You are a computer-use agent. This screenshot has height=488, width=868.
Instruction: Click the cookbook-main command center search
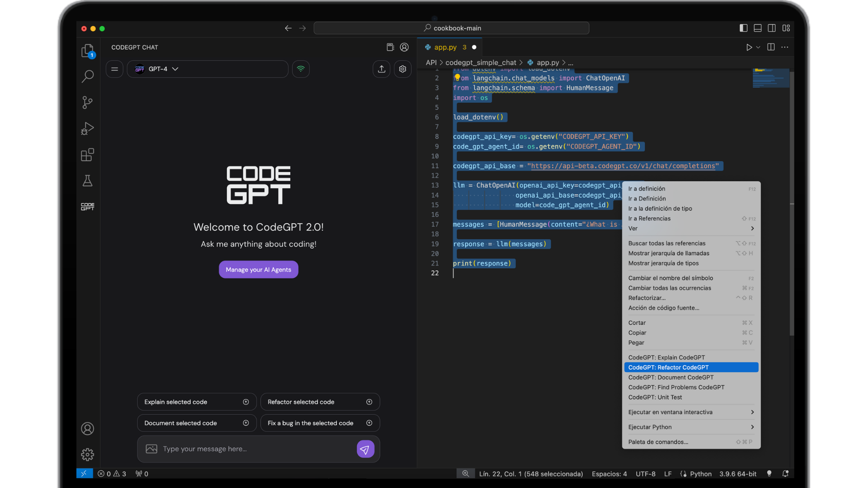451,28
